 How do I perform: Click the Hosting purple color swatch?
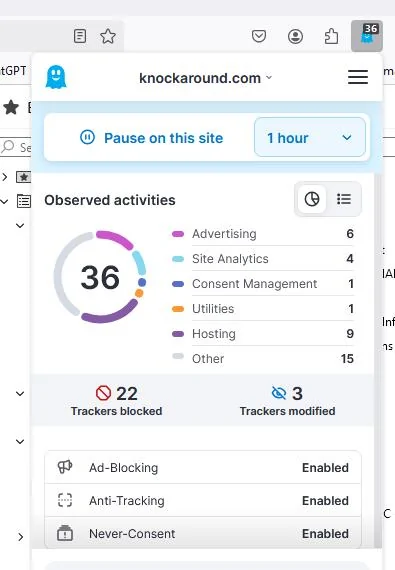178,334
